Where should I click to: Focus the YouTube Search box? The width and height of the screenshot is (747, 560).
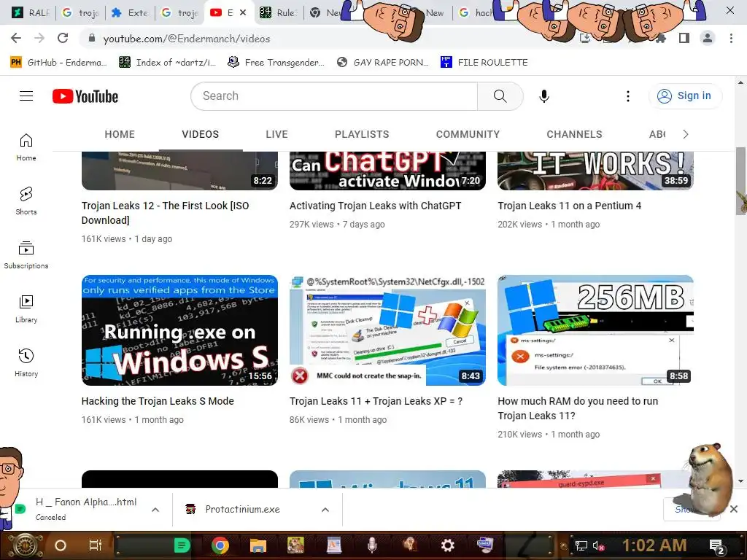(334, 96)
